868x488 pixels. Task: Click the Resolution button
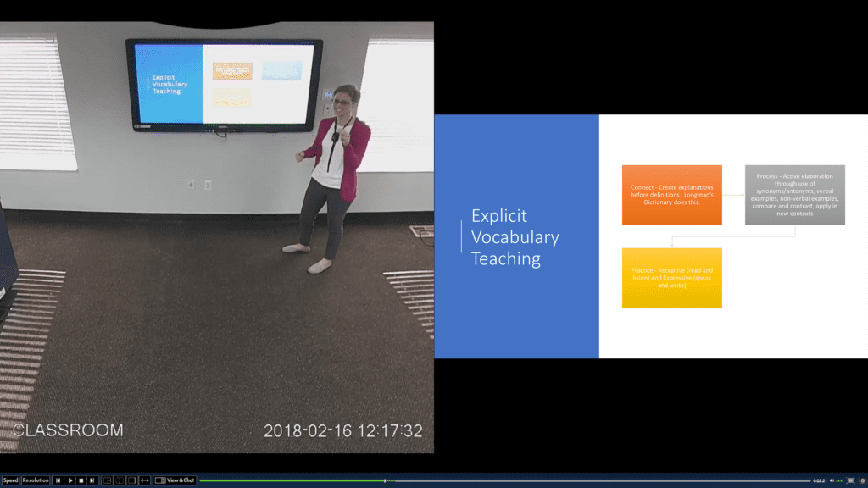35,480
